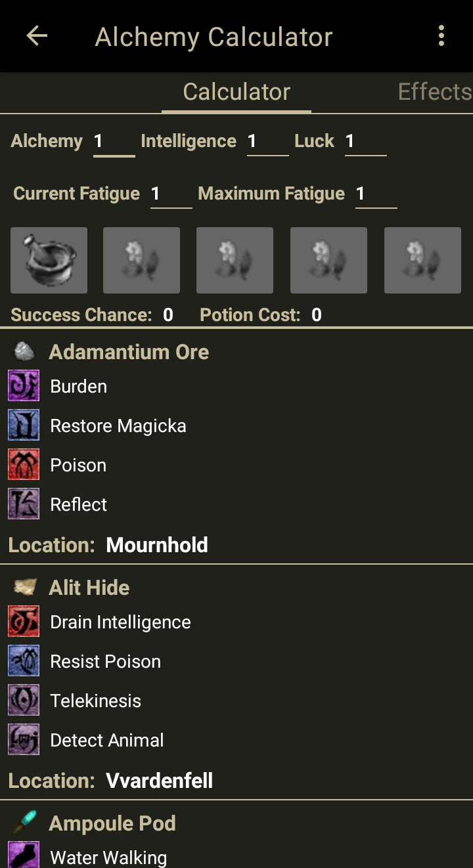Viewport: 473px width, 868px height.
Task: Tap the Telekinesis effect icon
Action: tap(24, 701)
